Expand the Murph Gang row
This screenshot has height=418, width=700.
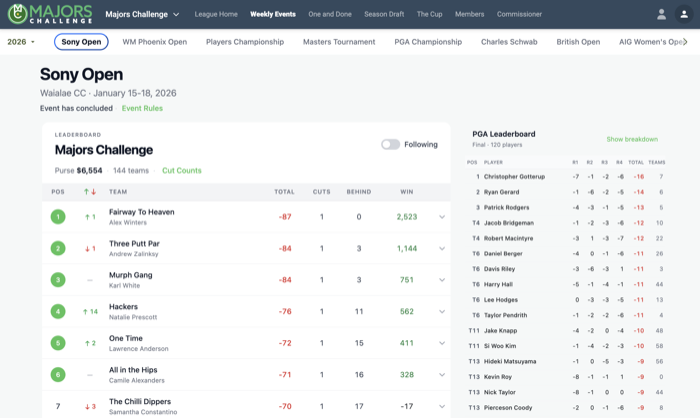click(x=442, y=280)
